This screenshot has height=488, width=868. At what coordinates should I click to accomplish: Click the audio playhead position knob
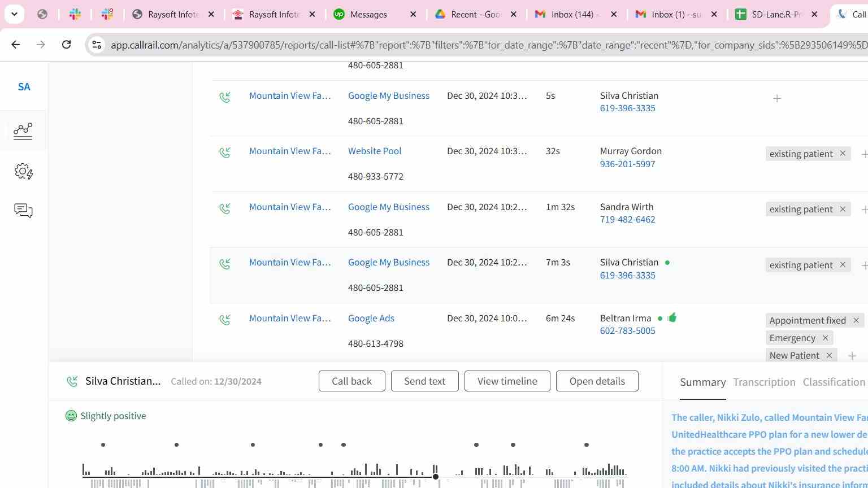436,477
